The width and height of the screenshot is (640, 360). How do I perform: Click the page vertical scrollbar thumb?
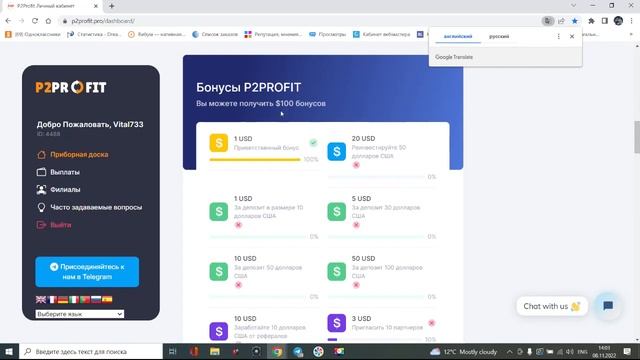pos(637,137)
